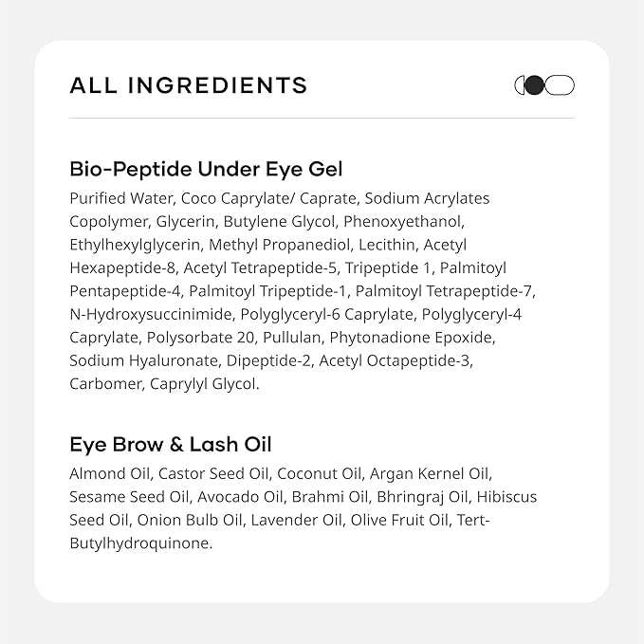Select the Bio-Peptide Under Eye Gel heading
Image resolution: width=644 pixels, height=644 pixels.
tap(206, 169)
